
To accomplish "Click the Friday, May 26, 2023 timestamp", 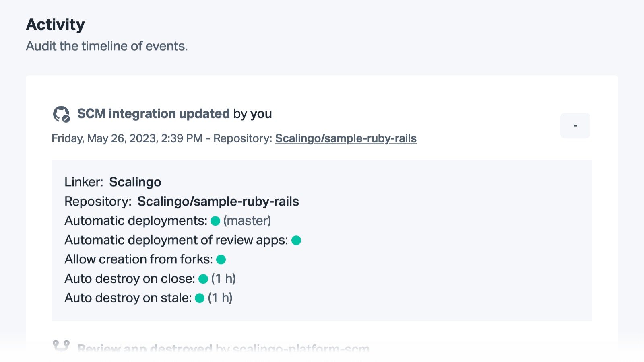I will (127, 138).
